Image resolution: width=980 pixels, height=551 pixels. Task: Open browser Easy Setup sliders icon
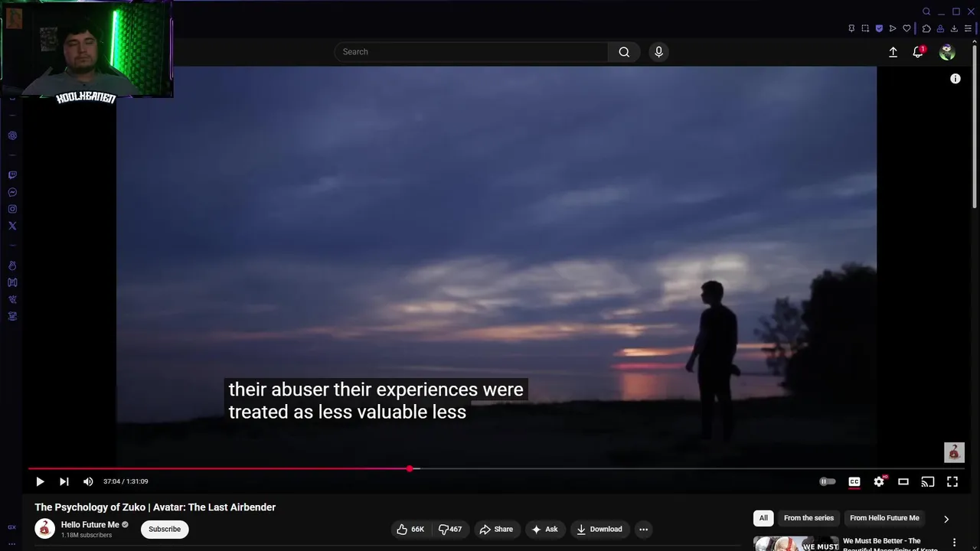pyautogui.click(x=968, y=28)
